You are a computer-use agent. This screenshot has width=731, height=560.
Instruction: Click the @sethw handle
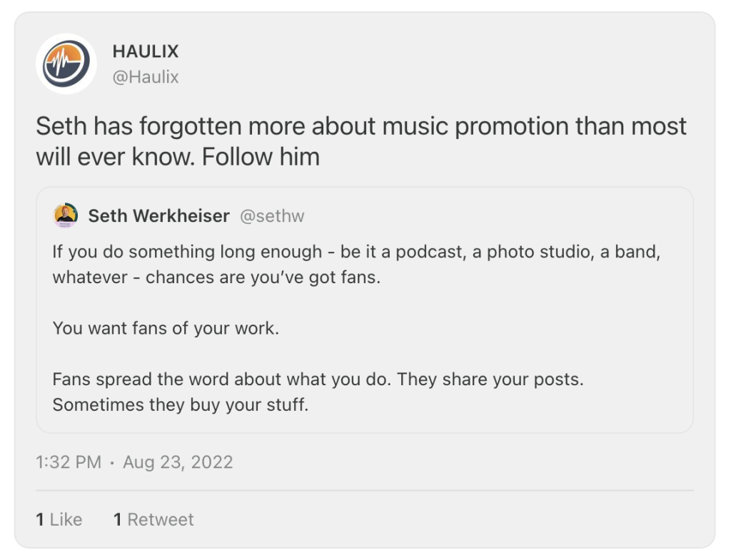[x=272, y=215]
